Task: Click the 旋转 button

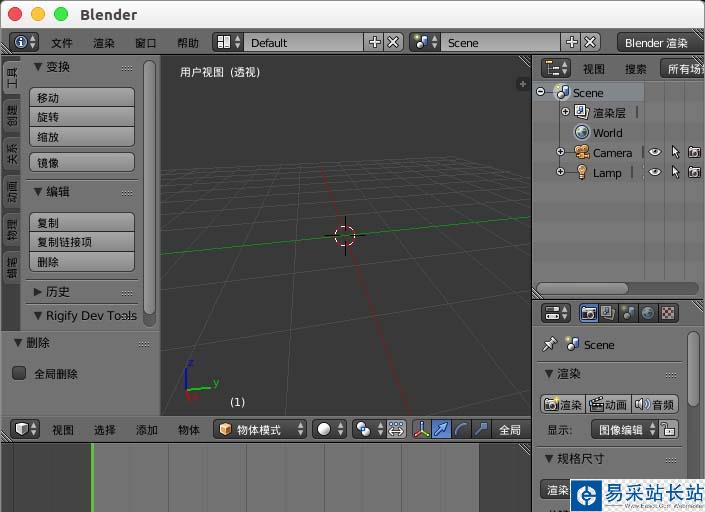Action: [82, 117]
